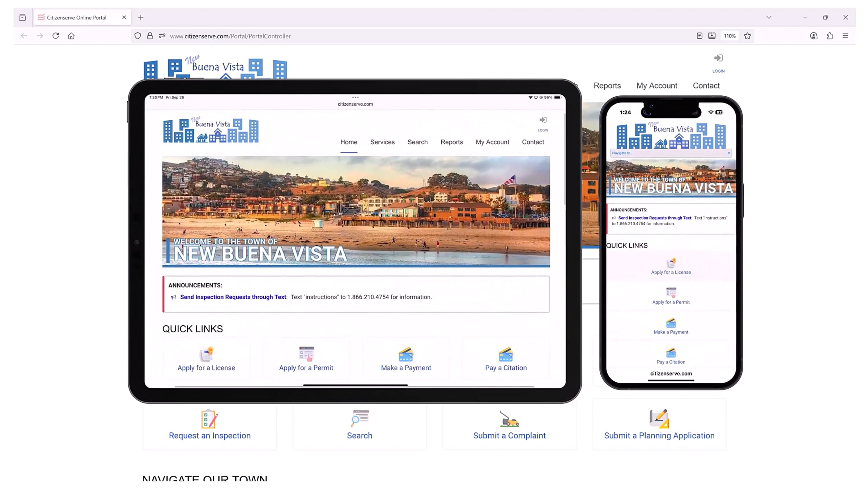
Task: Click the browser forward arrow
Action: [40, 36]
